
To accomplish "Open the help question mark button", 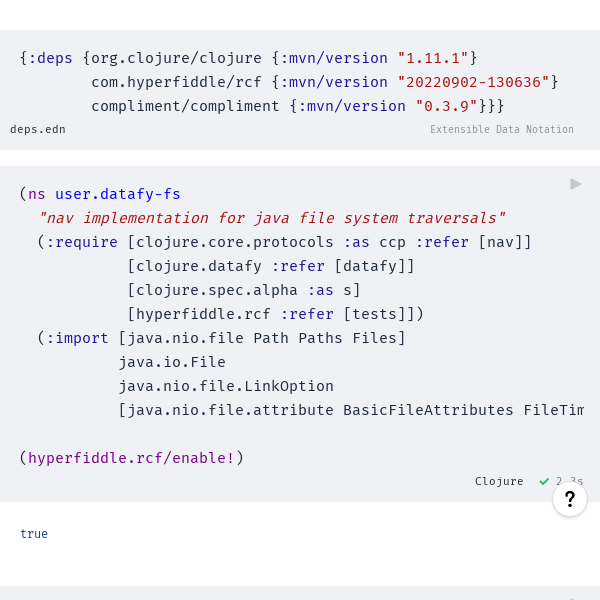I will [x=570, y=499].
